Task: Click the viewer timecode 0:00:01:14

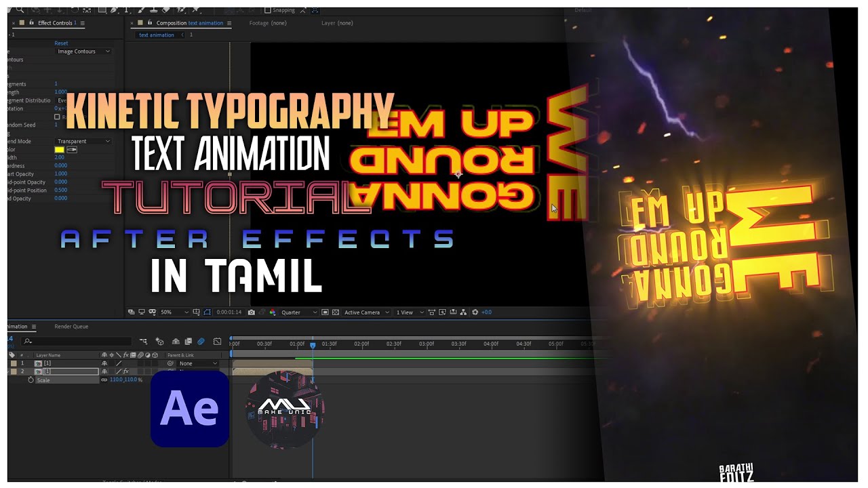Action: [x=229, y=312]
